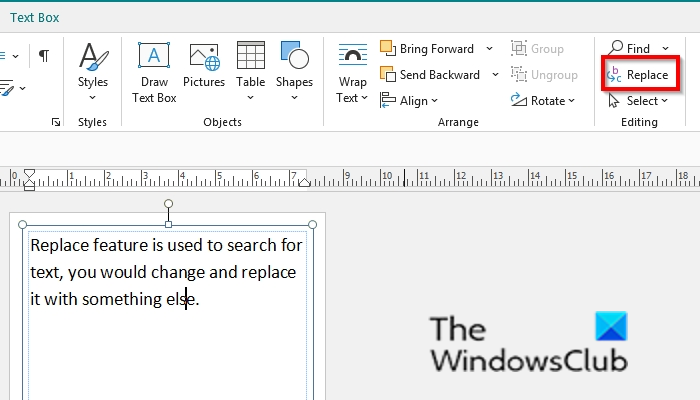This screenshot has height=400, width=700.
Task: Open the Wrap Text dropdown chevron
Action: (364, 98)
